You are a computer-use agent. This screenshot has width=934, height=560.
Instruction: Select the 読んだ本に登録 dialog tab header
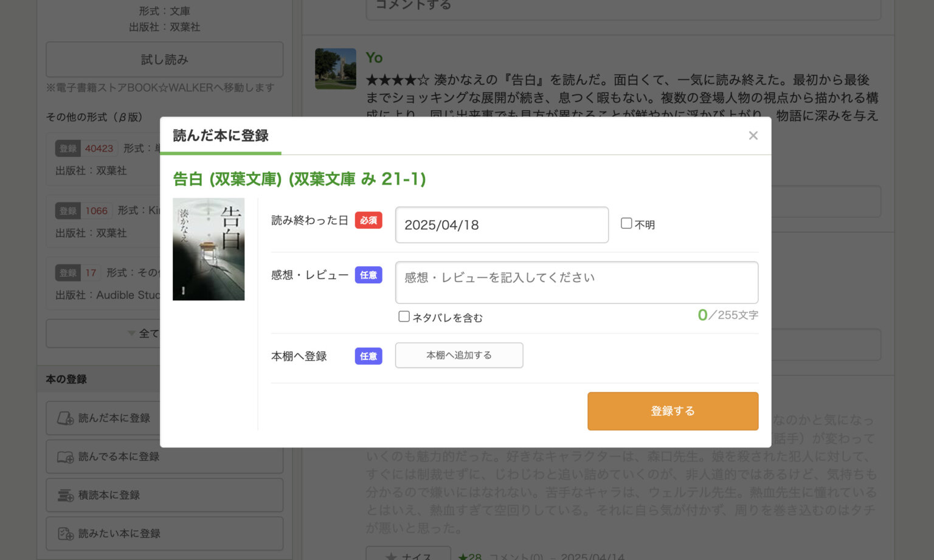[x=221, y=136]
